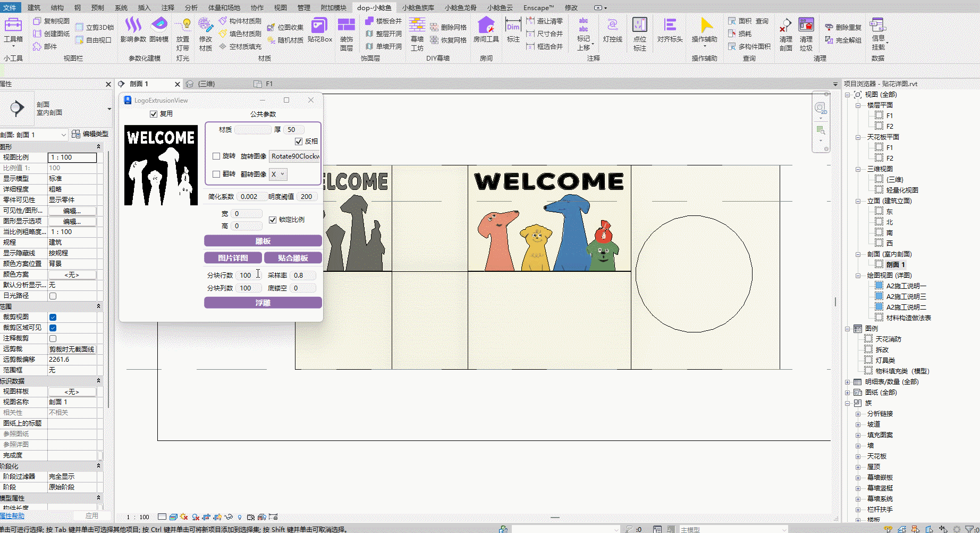
Task: Toggle the 反相 invert checkbox
Action: [299, 141]
